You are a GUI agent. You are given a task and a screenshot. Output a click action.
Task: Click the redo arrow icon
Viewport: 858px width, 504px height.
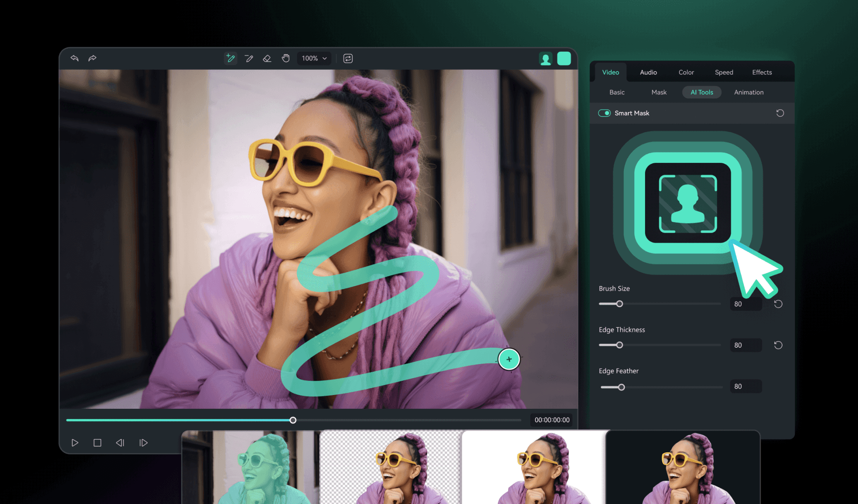pos(92,58)
